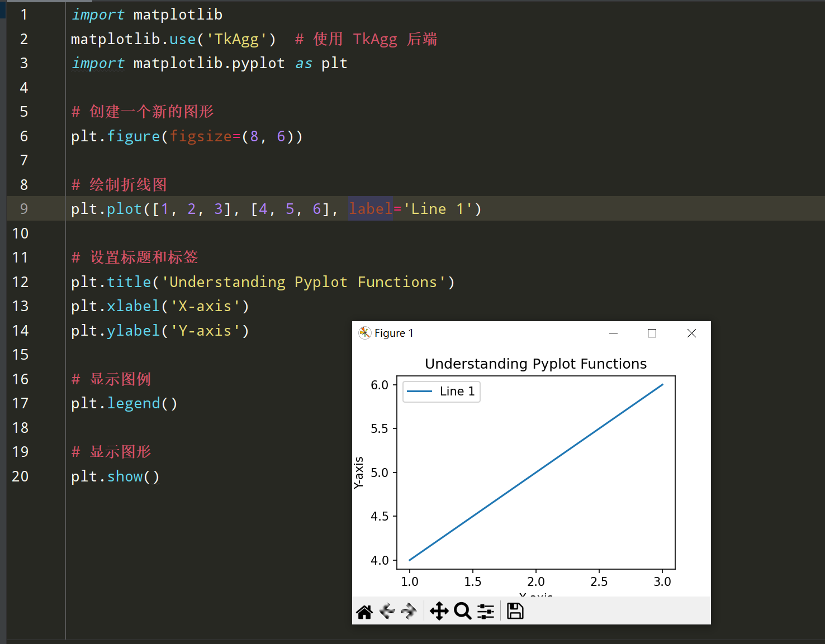Click the figsize argument on line 6

201,136
